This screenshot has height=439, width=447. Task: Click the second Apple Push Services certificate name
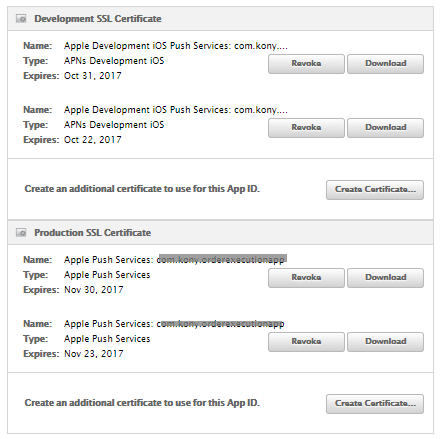coord(174,324)
